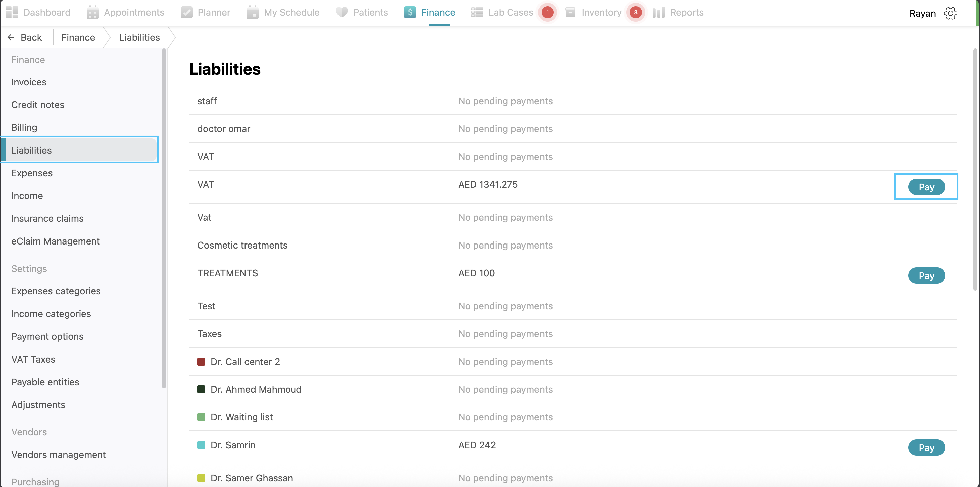Go to Insurance claims in sidebar
Viewport: 980px width, 487px height.
point(47,218)
